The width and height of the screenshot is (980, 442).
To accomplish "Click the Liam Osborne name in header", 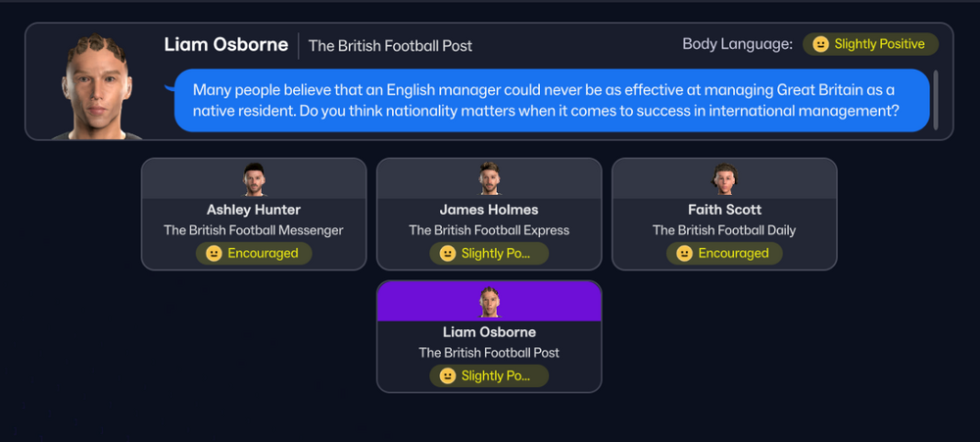I will coord(226,44).
